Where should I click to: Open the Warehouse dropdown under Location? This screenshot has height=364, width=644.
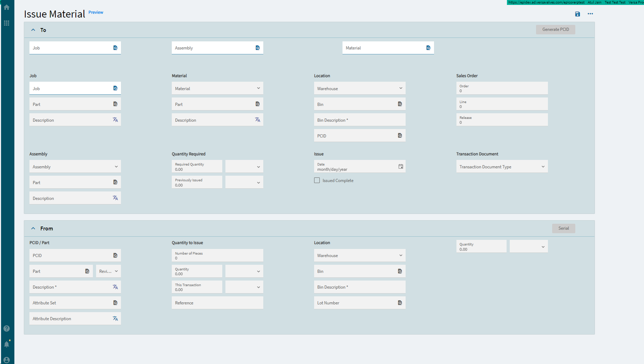[400, 88]
